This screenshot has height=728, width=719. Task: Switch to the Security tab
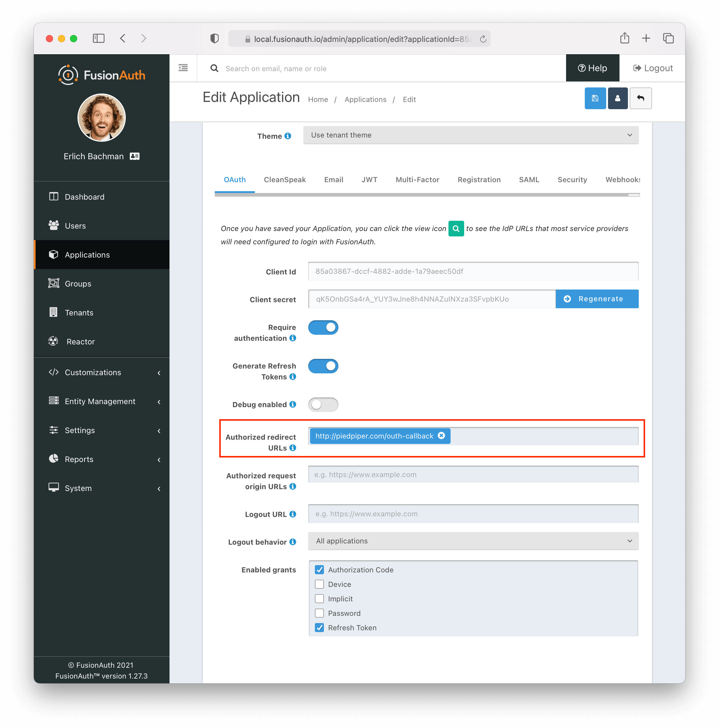point(572,179)
